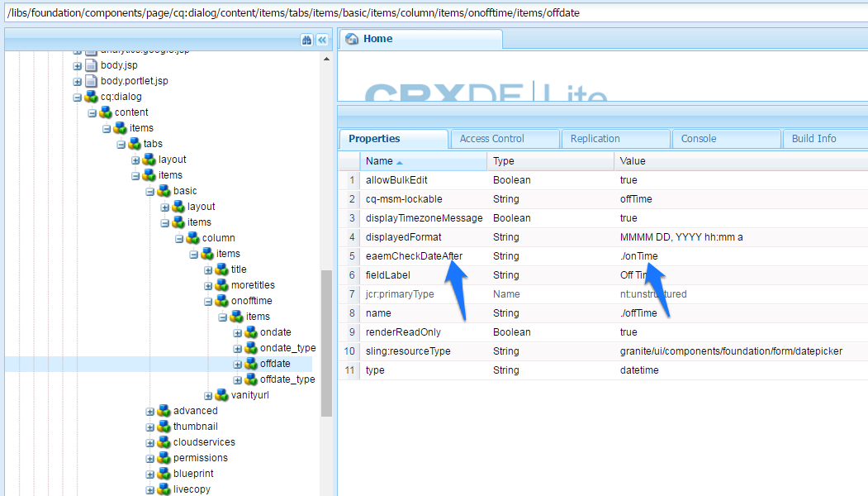Click the moretitles node icon
This screenshot has height=496, width=868.
coord(222,285)
